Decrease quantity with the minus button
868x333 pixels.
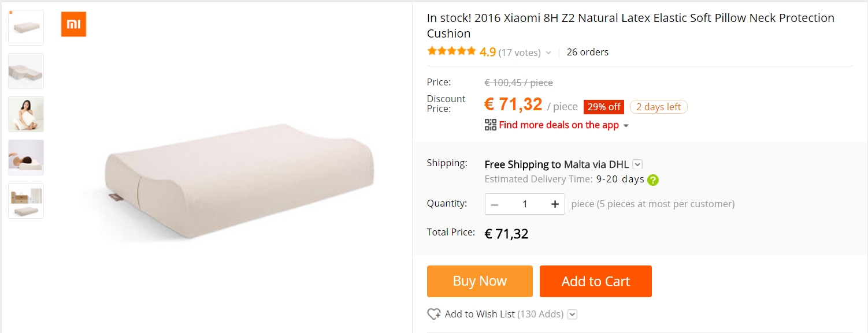[495, 204]
